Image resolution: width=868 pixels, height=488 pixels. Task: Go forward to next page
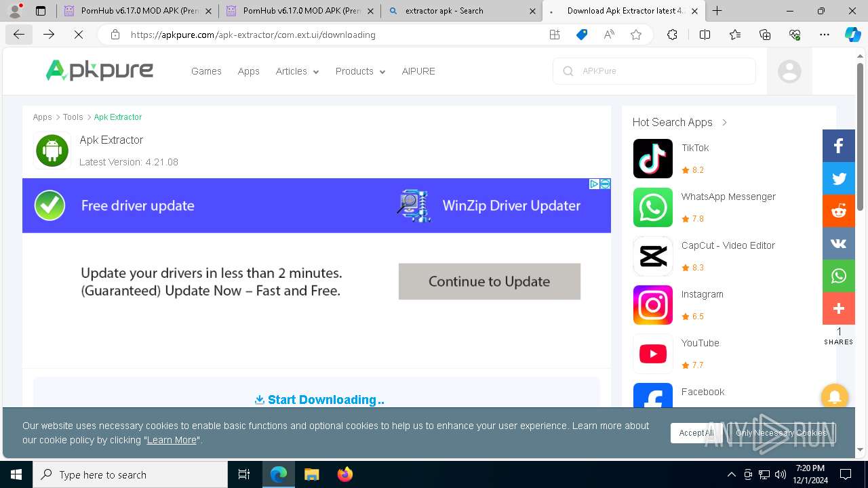[49, 35]
